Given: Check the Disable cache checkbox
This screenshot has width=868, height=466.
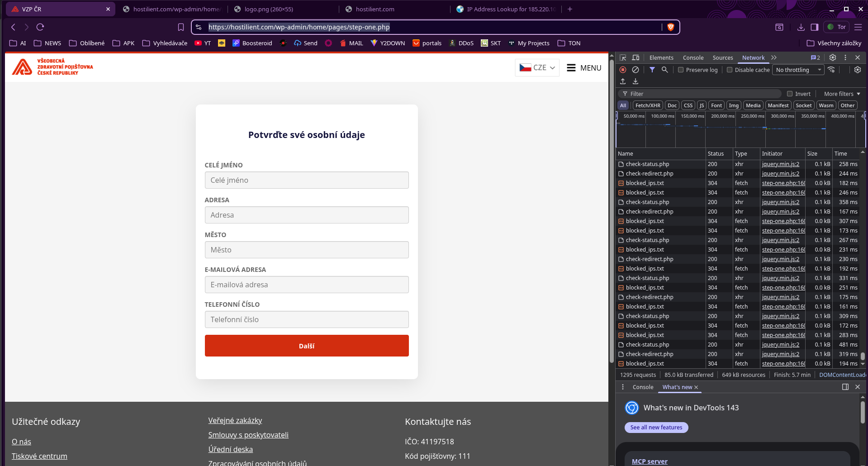Looking at the screenshot, I should (x=730, y=70).
